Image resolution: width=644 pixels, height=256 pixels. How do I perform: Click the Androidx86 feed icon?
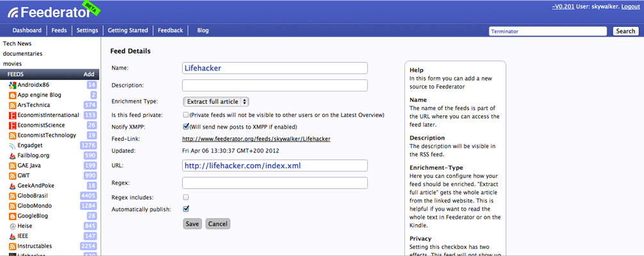[12, 85]
